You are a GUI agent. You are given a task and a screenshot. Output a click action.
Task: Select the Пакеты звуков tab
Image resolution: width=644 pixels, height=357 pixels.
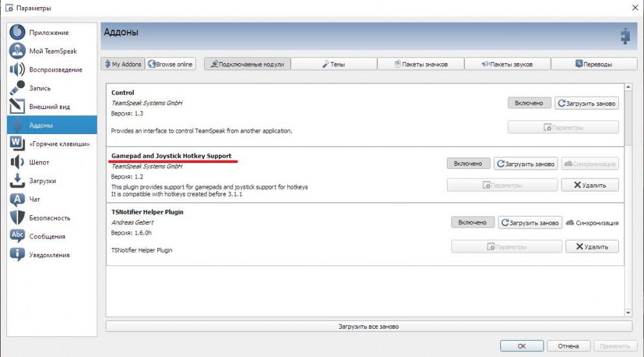click(507, 64)
